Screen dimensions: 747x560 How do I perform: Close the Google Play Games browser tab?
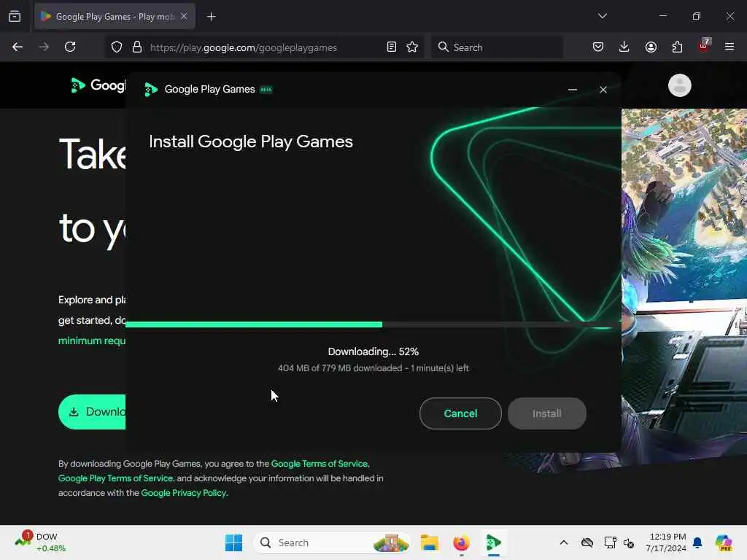coord(184,16)
